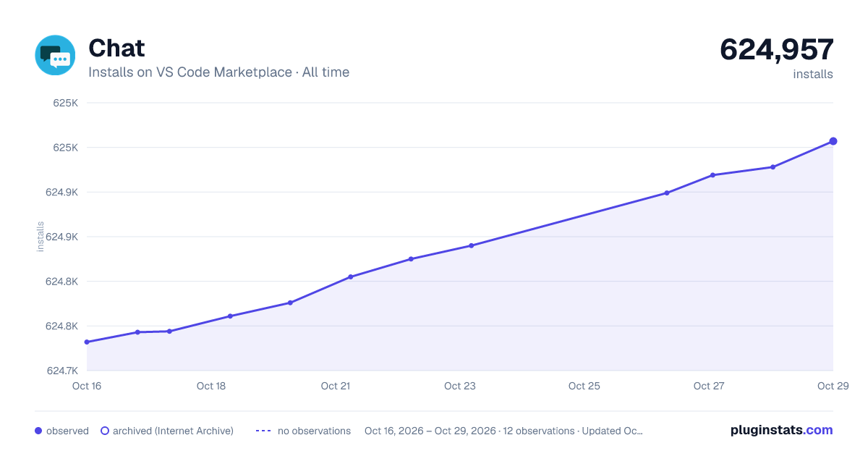Viewport: 868px width, 456px height.
Task: Select the first data point at Oct 16
Action: (x=87, y=342)
